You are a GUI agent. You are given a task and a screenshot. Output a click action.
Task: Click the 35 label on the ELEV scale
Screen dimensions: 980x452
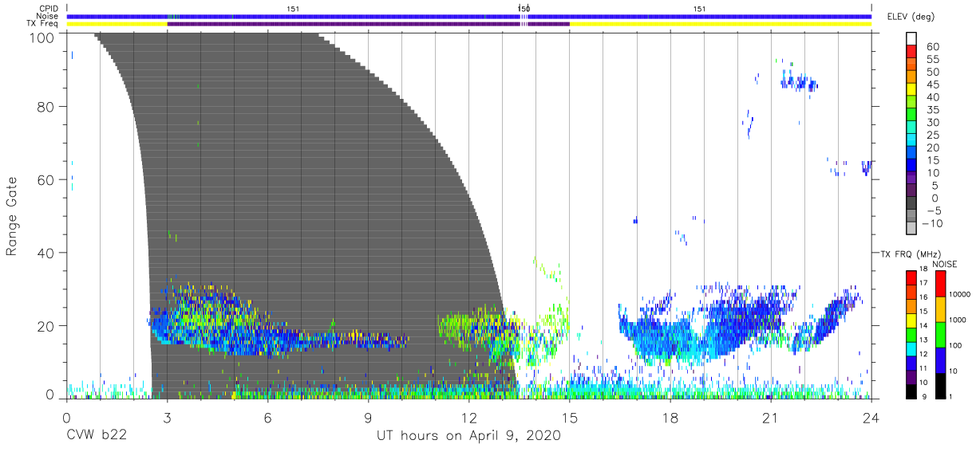[932, 110]
